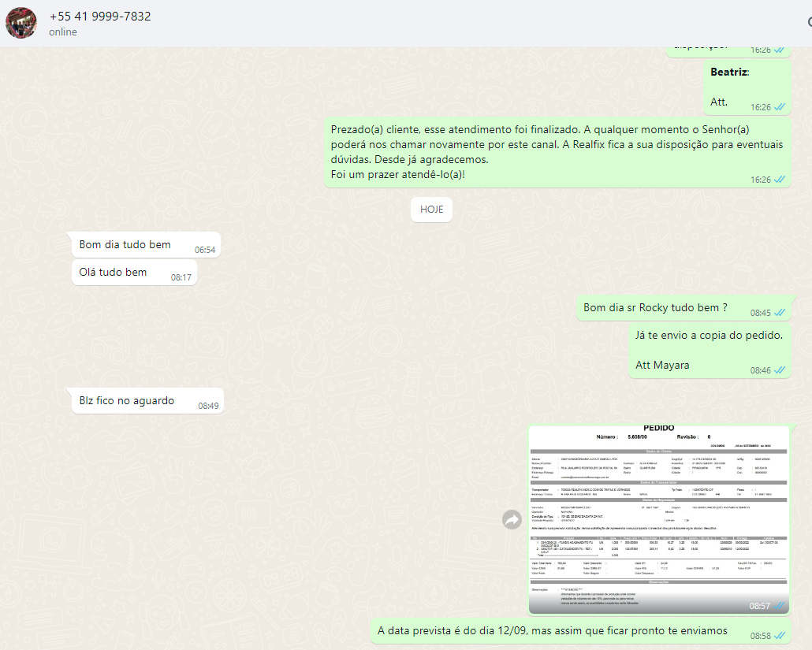Viewport: 812px width, 650px height.
Task: Click read ticks on the 'Prezado(a) cliente' message
Action: 779,180
